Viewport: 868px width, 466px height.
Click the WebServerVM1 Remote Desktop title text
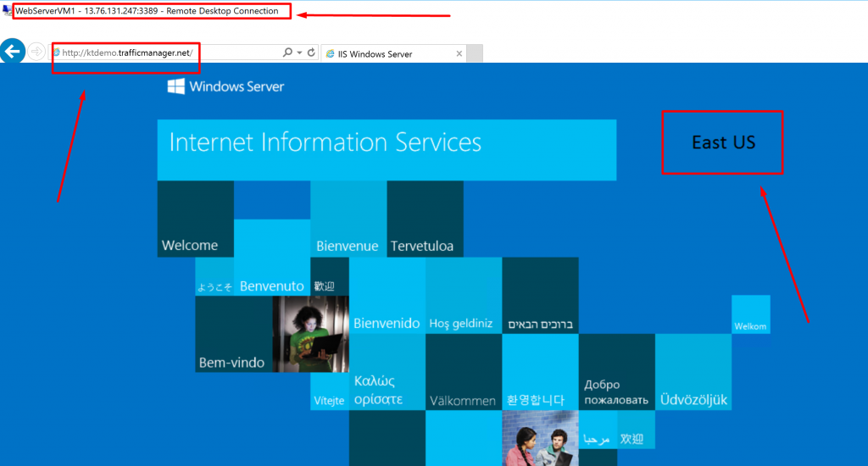[x=147, y=10]
